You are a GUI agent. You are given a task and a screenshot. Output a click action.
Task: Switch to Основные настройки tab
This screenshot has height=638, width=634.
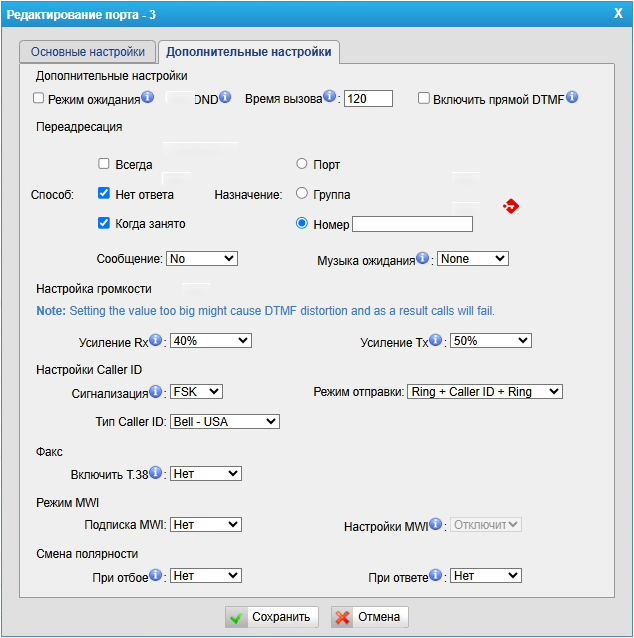tap(87, 52)
